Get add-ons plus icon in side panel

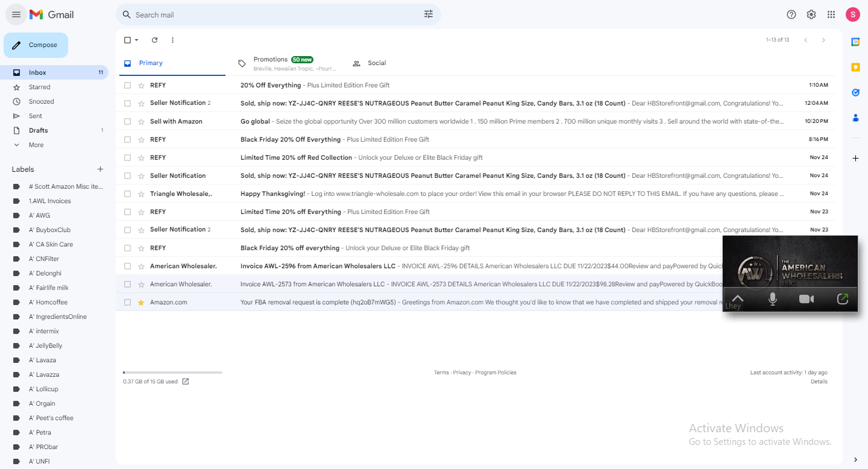(x=855, y=158)
